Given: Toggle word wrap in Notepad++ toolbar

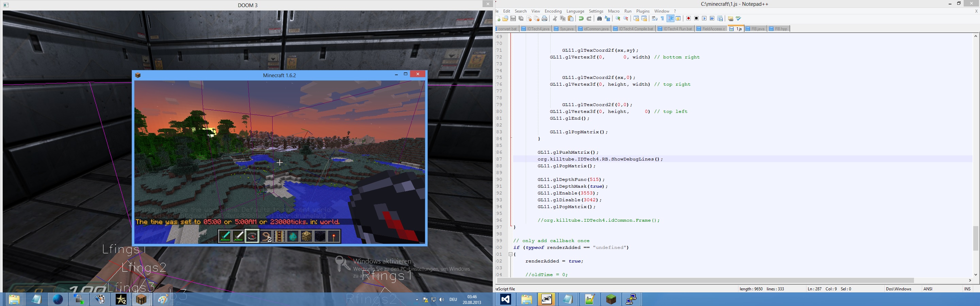Looking at the screenshot, I should (x=655, y=18).
